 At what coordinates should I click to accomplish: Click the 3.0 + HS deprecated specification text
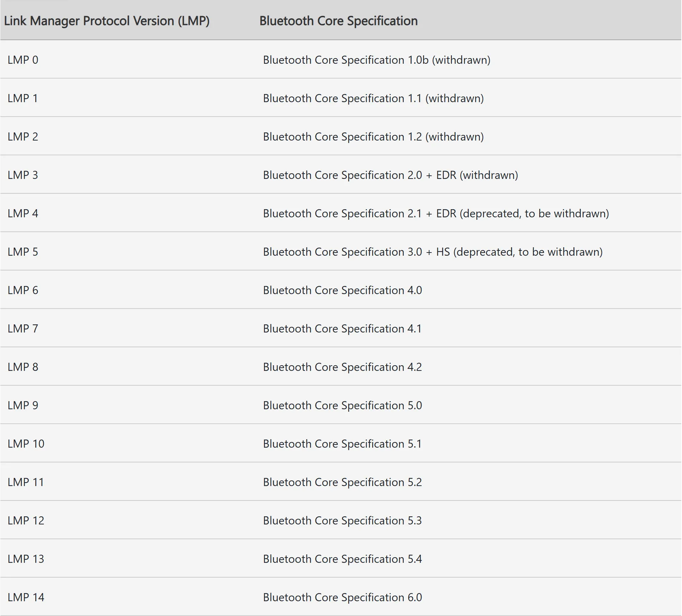tap(433, 252)
